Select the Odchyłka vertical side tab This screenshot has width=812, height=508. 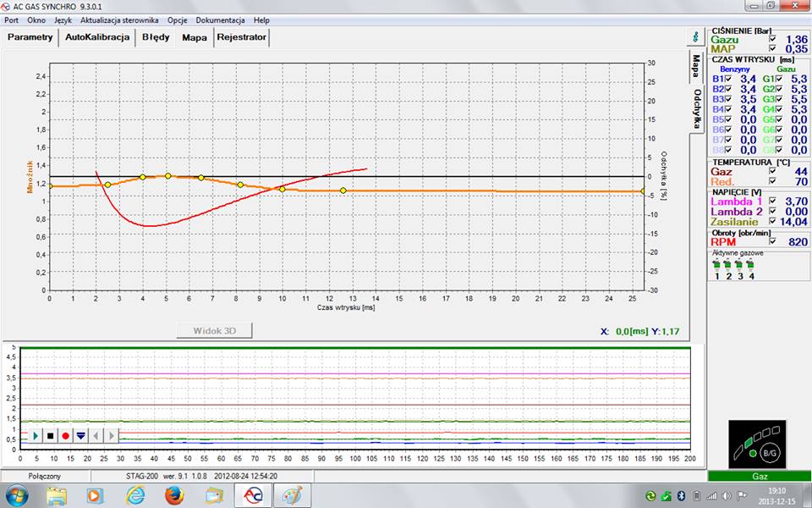coord(697,108)
